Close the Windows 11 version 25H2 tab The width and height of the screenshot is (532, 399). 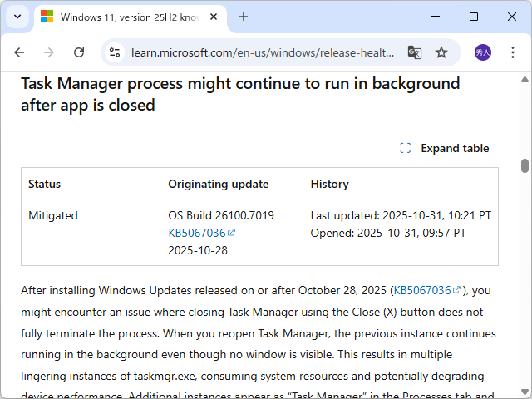pos(214,17)
